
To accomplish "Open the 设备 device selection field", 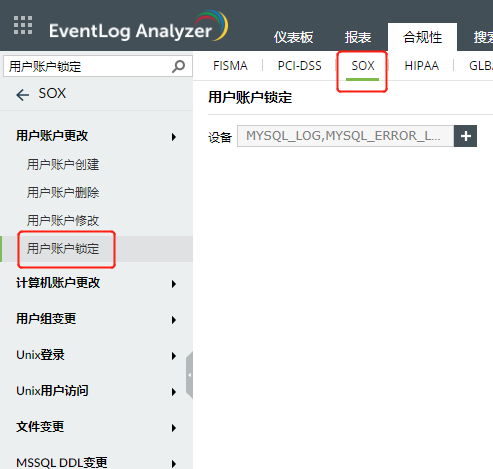I will 345,136.
